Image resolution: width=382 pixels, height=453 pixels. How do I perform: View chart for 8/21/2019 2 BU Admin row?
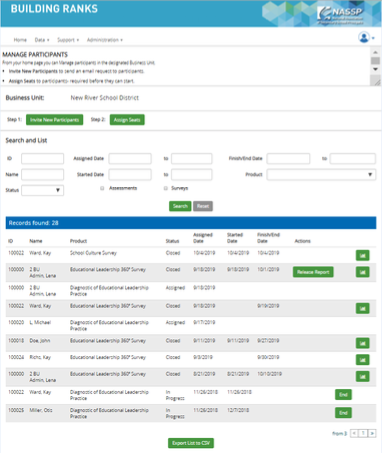[x=362, y=376]
